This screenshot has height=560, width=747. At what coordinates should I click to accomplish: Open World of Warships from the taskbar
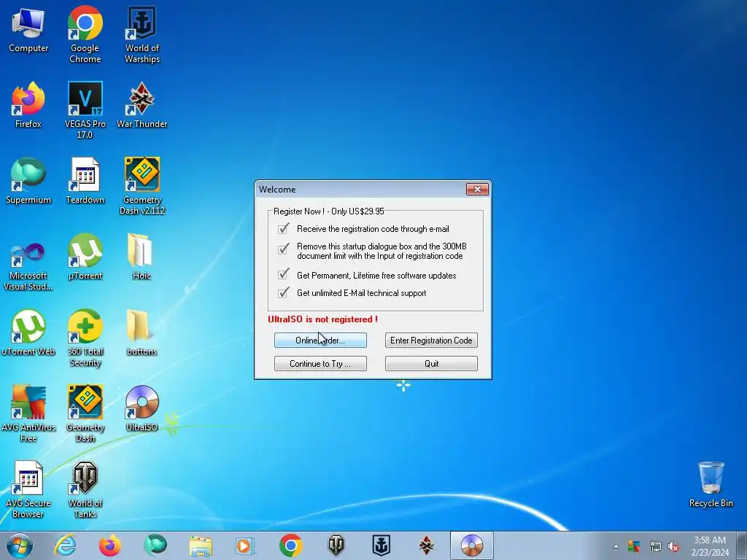tap(381, 545)
